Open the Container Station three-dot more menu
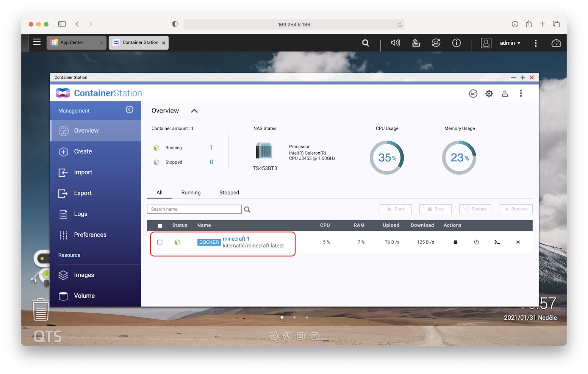Image resolution: width=588 pixels, height=374 pixels. point(521,94)
